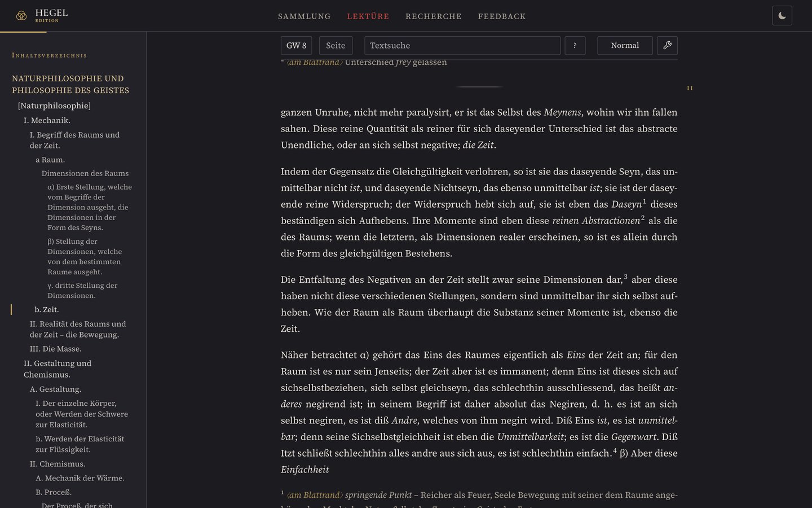Open II. Chemismus. section
The image size is (812, 508).
click(x=58, y=464)
